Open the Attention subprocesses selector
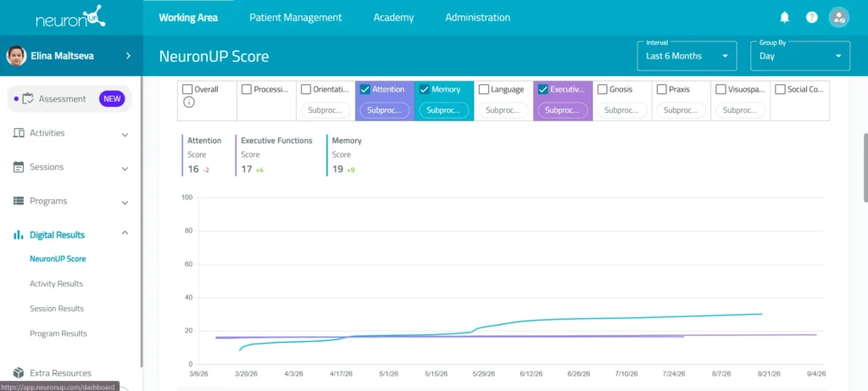This screenshot has width=868, height=391. pos(384,110)
